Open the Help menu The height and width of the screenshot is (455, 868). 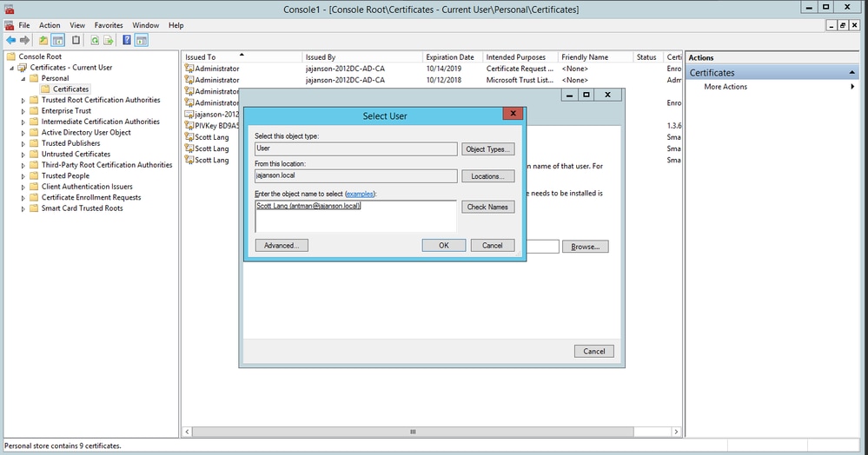click(176, 25)
